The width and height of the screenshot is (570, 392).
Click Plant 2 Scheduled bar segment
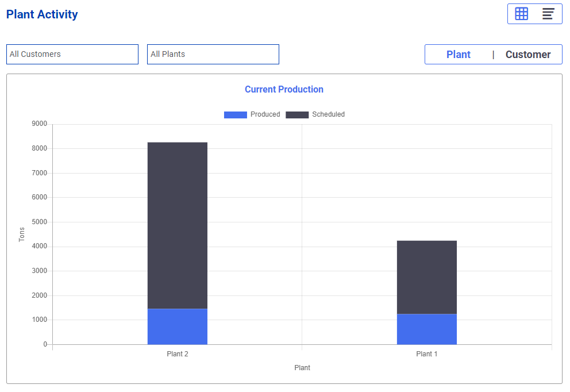pyautogui.click(x=178, y=225)
